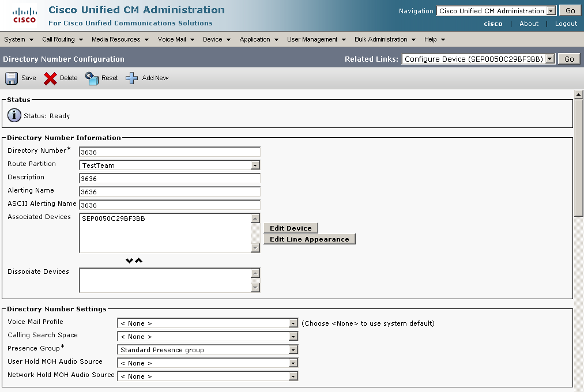
Task: Click the status info icon
Action: pos(14,116)
